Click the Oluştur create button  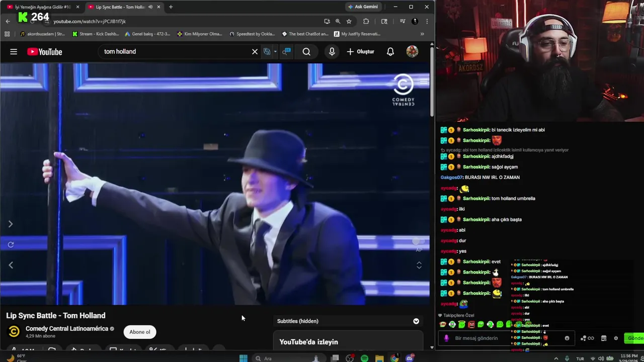[x=360, y=52]
